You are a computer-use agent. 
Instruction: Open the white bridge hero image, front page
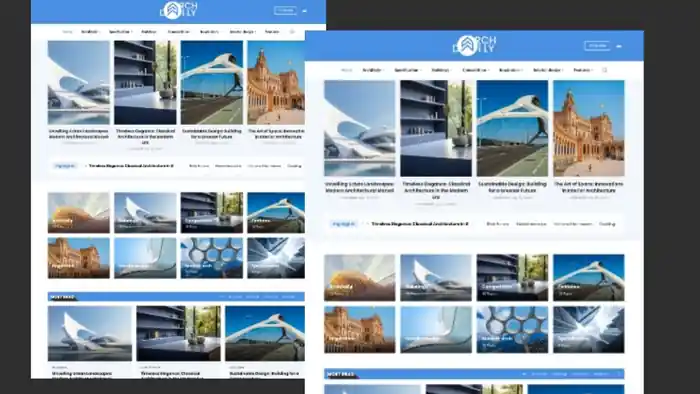[512, 128]
